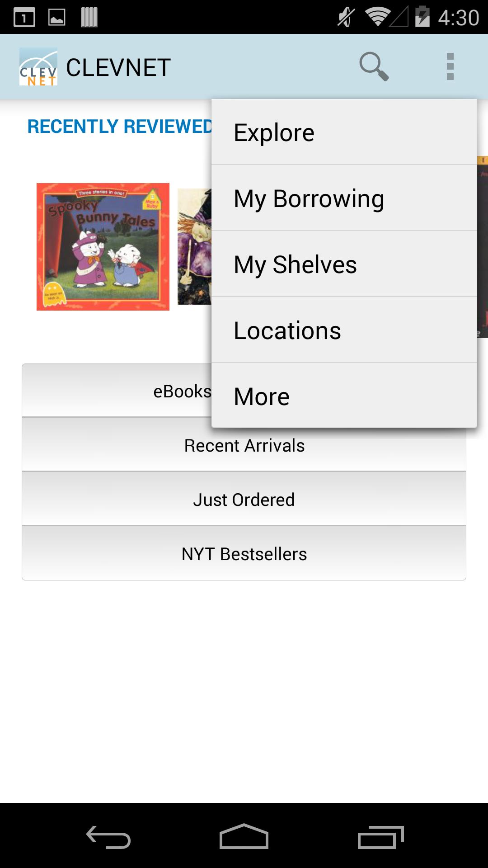Open the witch book cover thumbnail
Image resolution: width=488 pixels, height=868 pixels.
(x=194, y=247)
